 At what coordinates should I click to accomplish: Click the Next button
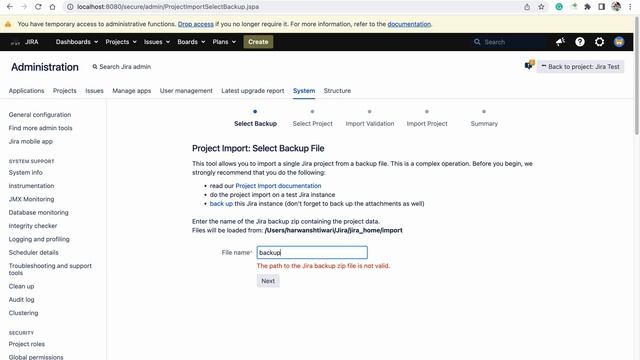coord(268,281)
